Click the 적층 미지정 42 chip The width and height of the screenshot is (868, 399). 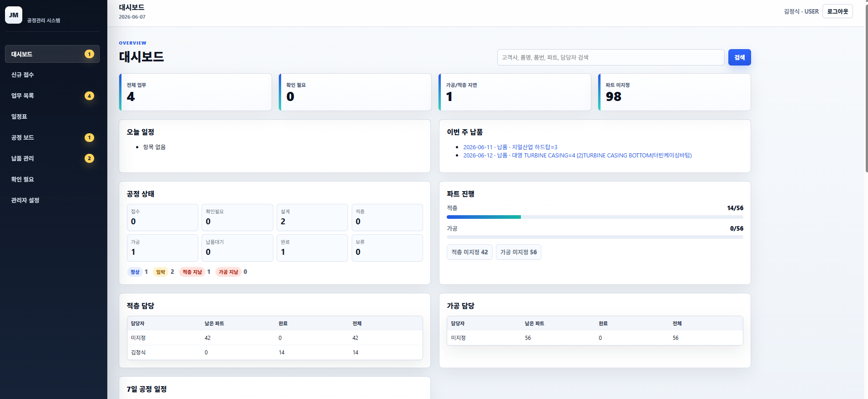coord(469,252)
